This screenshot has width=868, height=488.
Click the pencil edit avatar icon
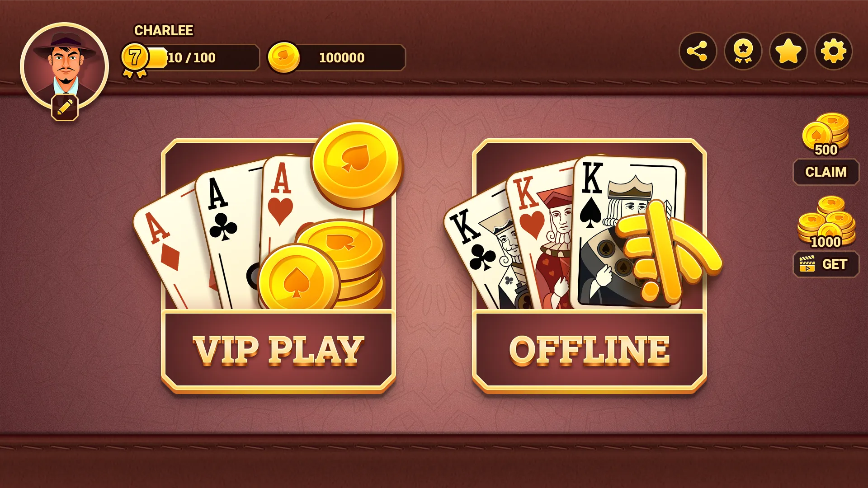(65, 107)
